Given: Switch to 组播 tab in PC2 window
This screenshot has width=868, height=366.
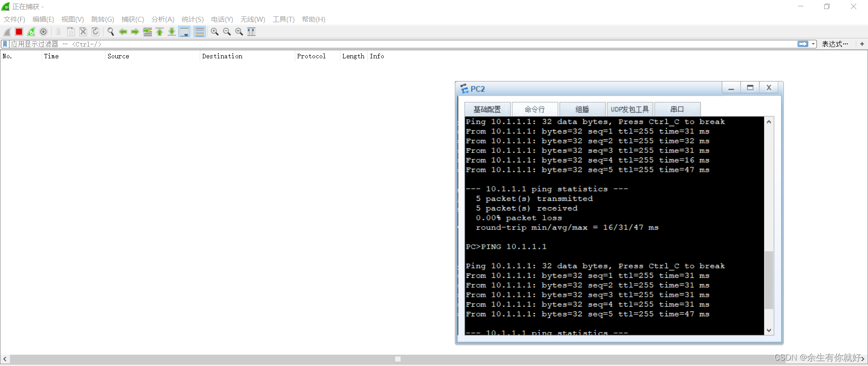Looking at the screenshot, I should pyautogui.click(x=582, y=109).
